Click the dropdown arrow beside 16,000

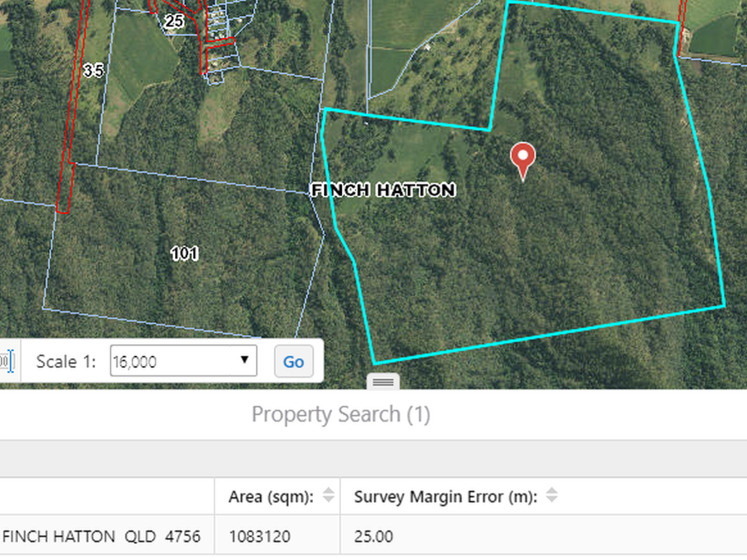245,360
